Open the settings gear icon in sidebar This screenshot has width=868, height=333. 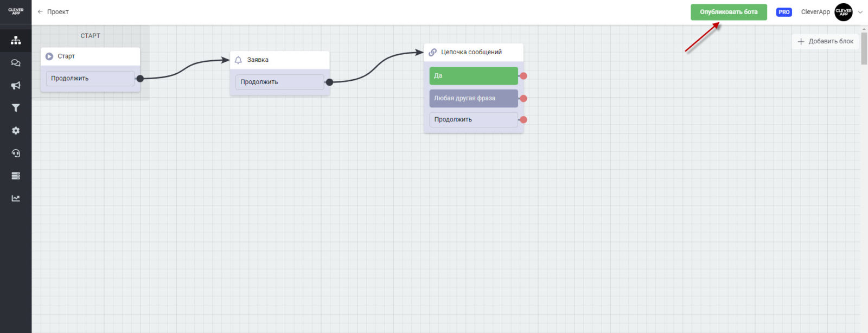tap(16, 131)
